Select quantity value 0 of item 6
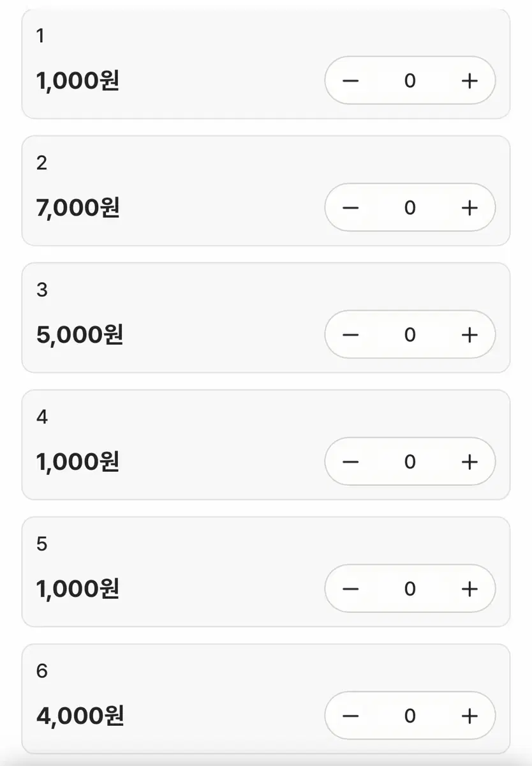The height and width of the screenshot is (766, 532). tap(410, 716)
